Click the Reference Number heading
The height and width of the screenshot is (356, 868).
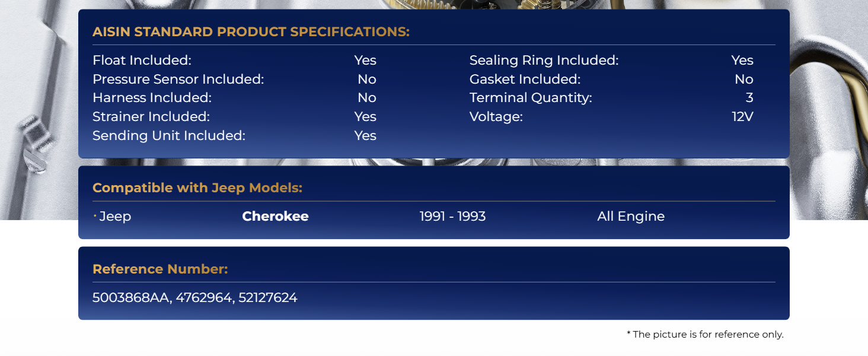[160, 269]
